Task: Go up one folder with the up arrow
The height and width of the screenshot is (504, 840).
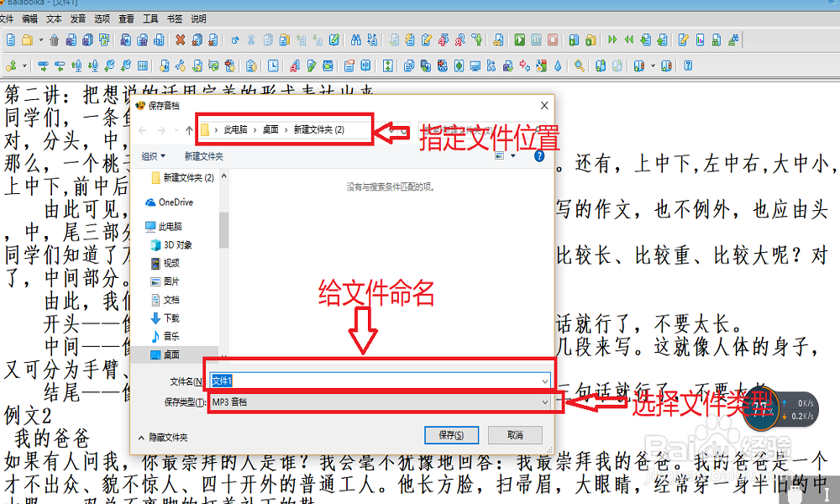Action: point(189,130)
